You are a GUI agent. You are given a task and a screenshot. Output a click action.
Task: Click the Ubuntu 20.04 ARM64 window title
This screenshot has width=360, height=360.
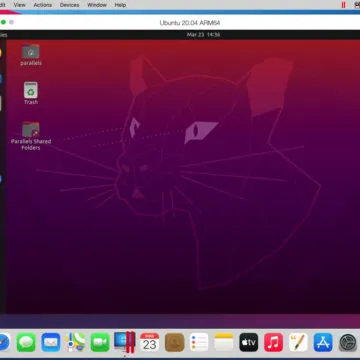tap(189, 23)
